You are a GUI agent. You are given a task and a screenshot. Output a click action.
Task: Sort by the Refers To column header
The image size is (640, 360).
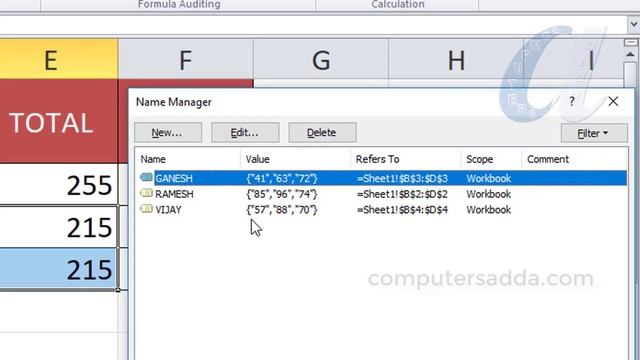pyautogui.click(x=406, y=159)
